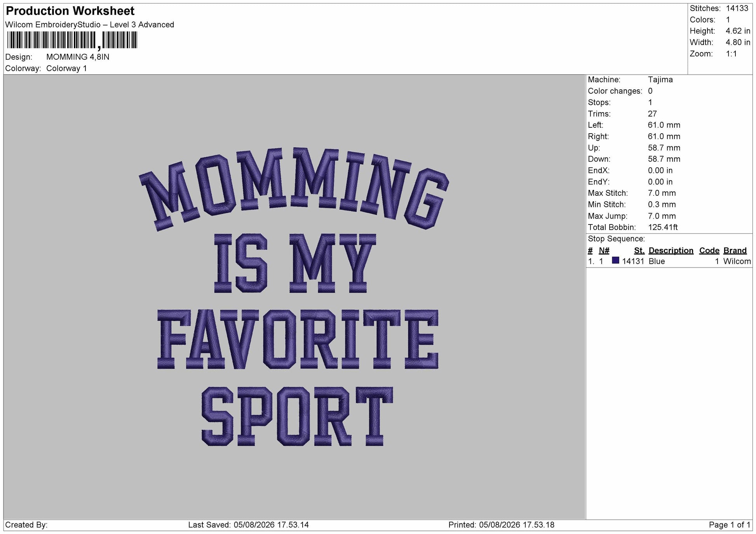The width and height of the screenshot is (756, 534).
Task: Click the machine value 'Tajima'
Action: pos(660,80)
